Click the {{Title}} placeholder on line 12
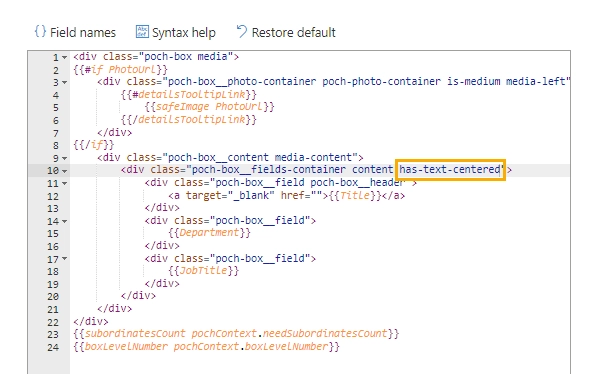The width and height of the screenshot is (597, 374). 355,195
